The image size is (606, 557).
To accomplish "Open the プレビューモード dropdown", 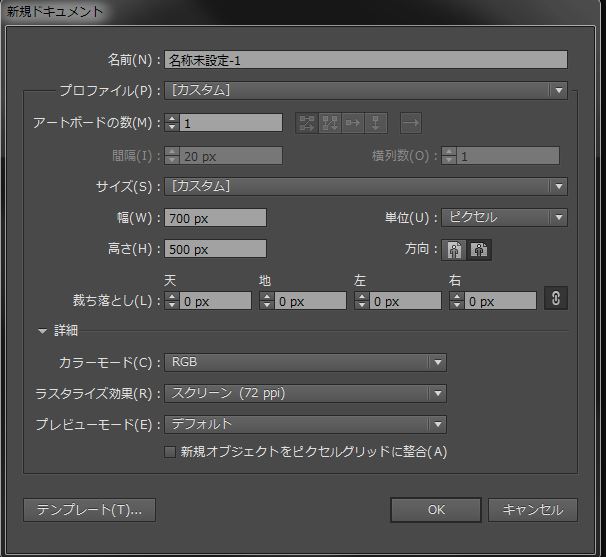I will click(305, 424).
